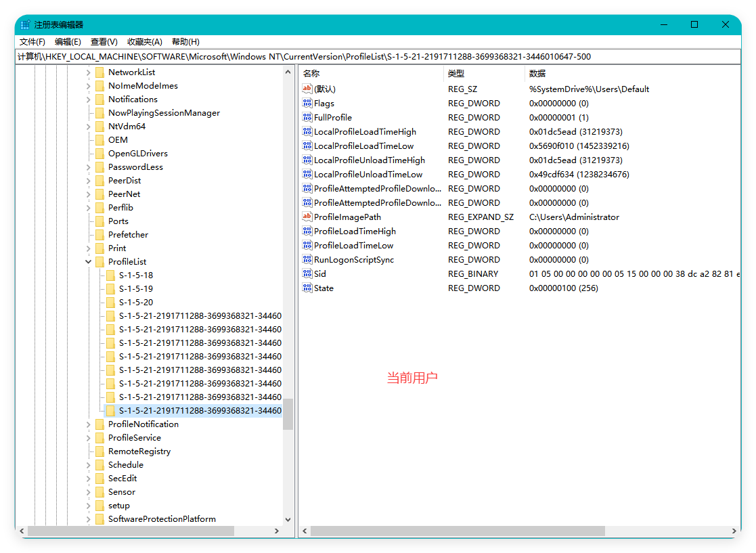This screenshot has height=553, width=756.
Task: Click the icon beside ProfileLoadTimeHigh
Action: [x=307, y=231]
